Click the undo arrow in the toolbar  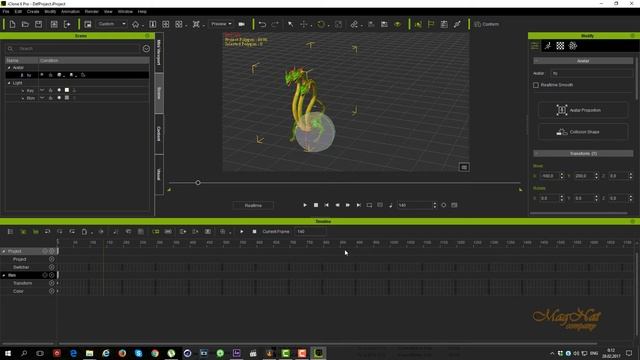pos(262,24)
